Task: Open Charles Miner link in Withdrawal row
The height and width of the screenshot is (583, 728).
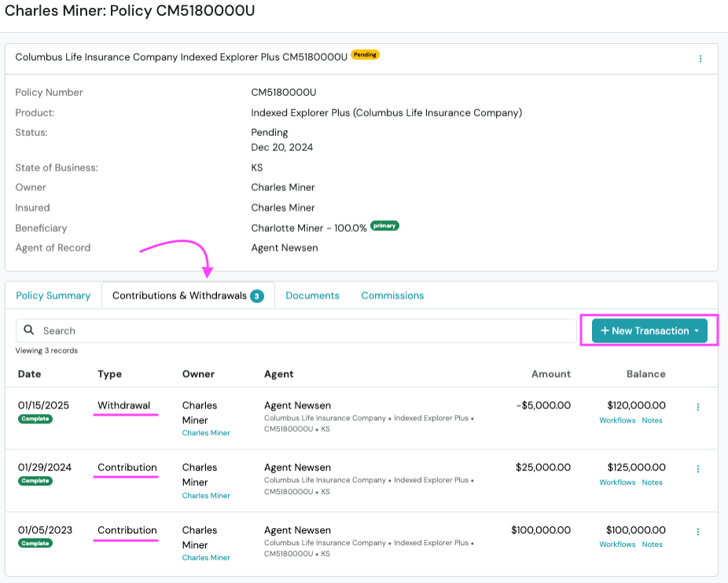Action: coord(206,433)
